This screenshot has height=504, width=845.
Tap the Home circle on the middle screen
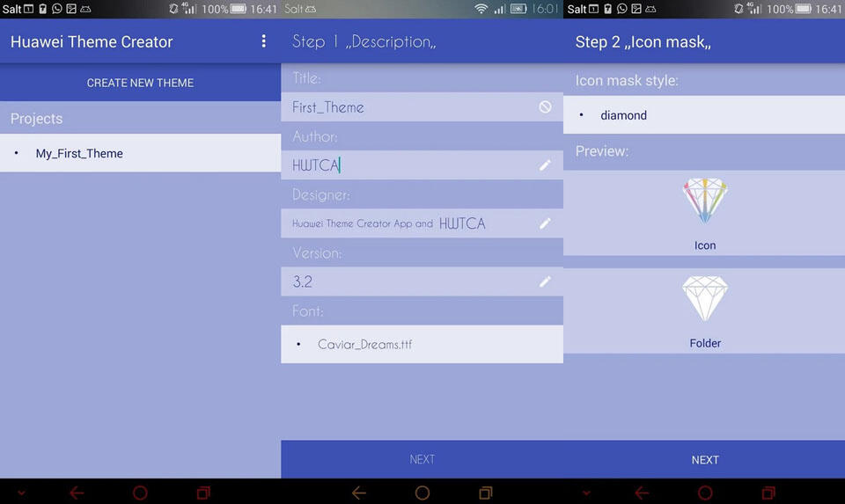tap(422, 493)
